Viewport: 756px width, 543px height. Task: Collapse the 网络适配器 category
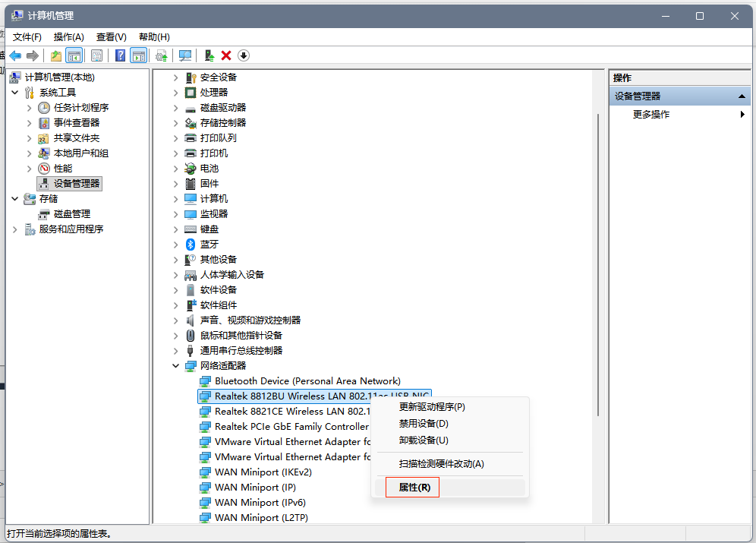point(175,366)
